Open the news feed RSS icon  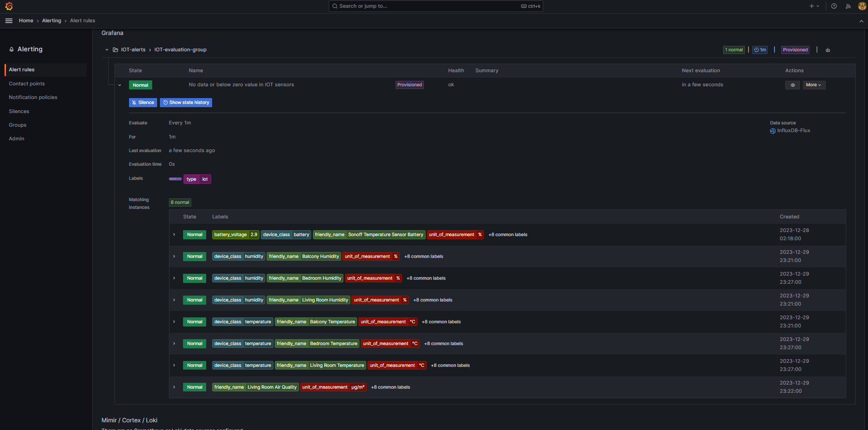pos(848,6)
